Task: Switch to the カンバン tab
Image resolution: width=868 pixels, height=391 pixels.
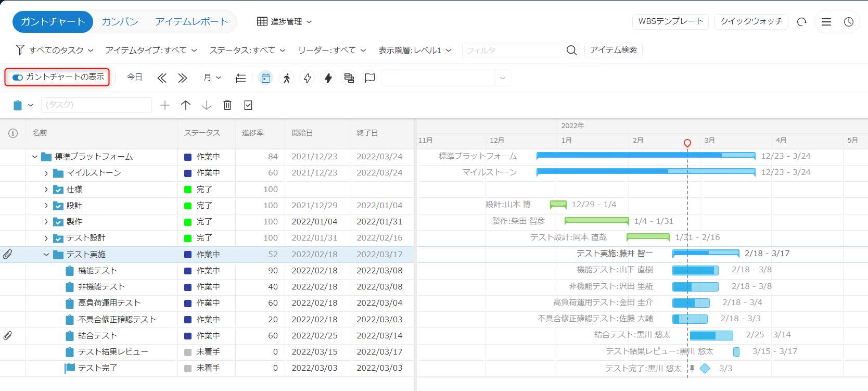Action: click(x=120, y=22)
